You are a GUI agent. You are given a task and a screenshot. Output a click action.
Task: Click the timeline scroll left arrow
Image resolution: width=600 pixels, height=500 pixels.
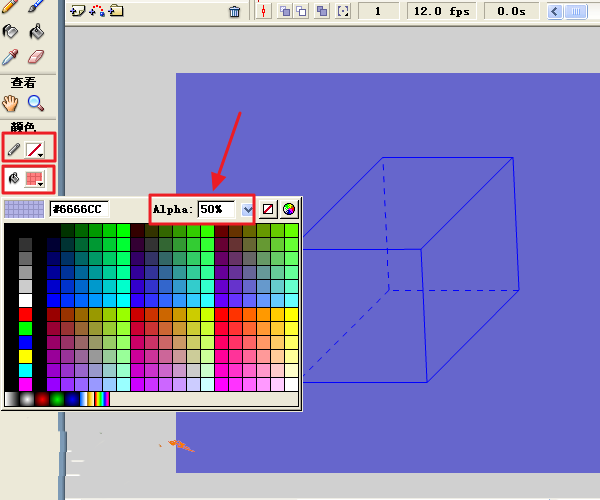[x=555, y=11]
